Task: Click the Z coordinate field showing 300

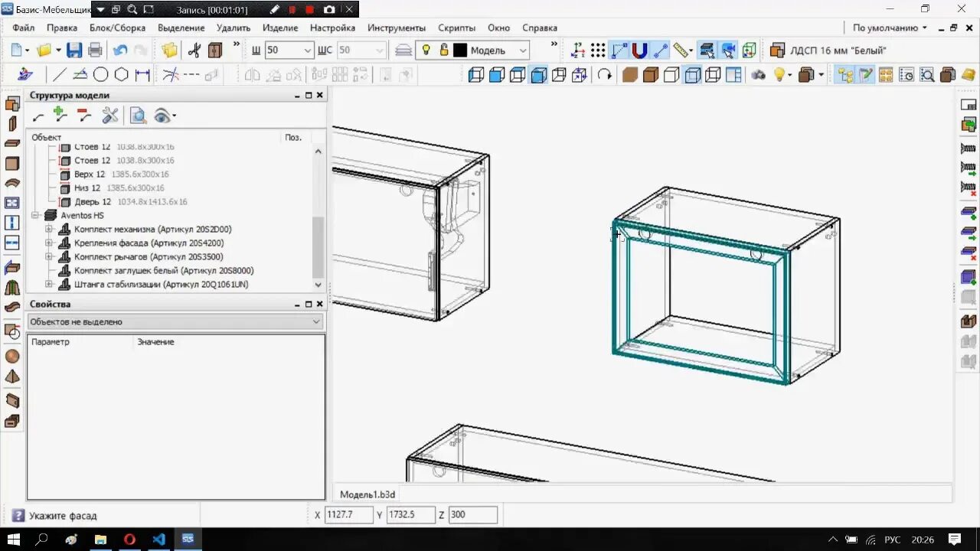Action: 472,515
